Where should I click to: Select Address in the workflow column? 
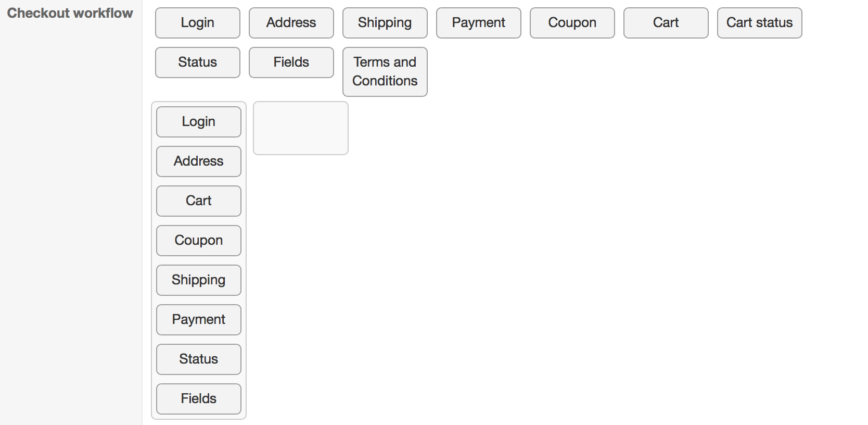coord(199,161)
